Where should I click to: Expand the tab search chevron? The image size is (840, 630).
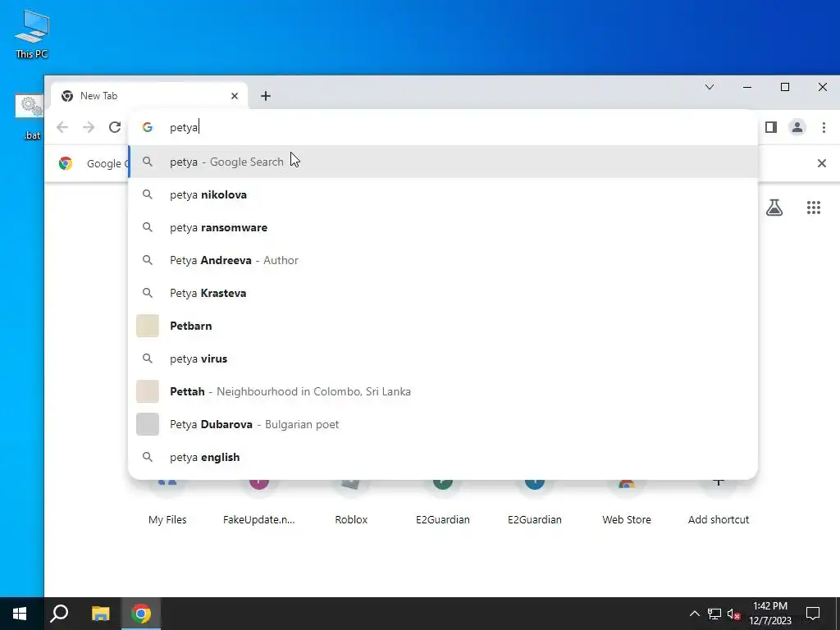pos(710,87)
